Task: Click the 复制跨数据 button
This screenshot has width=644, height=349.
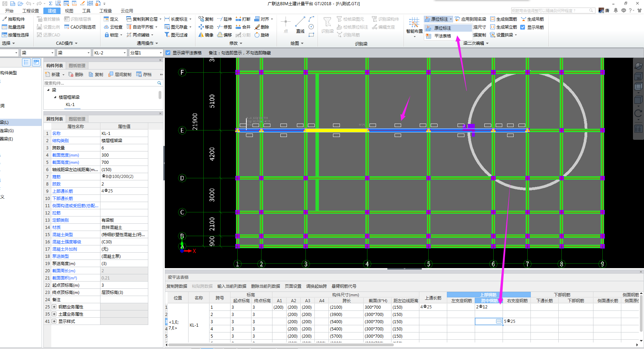Action: pyautogui.click(x=177, y=286)
